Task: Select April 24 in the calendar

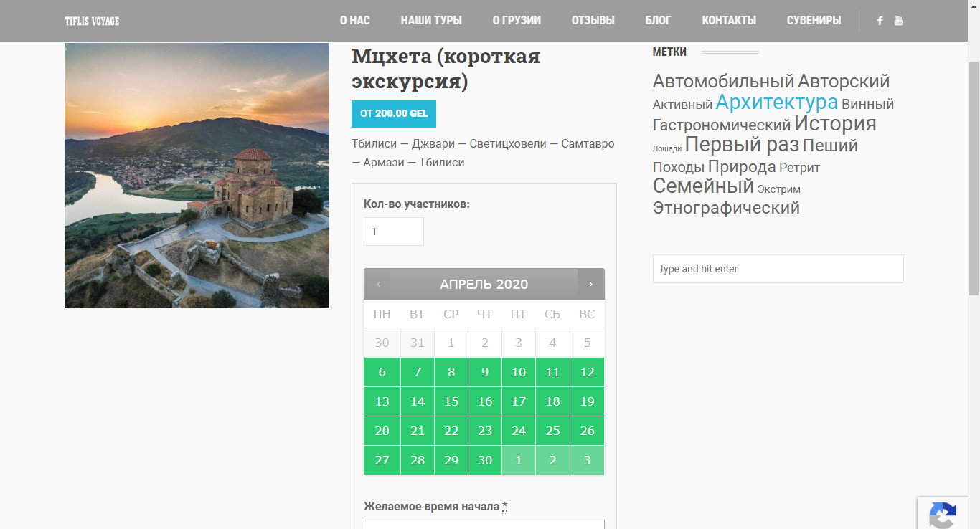Action: (519, 431)
